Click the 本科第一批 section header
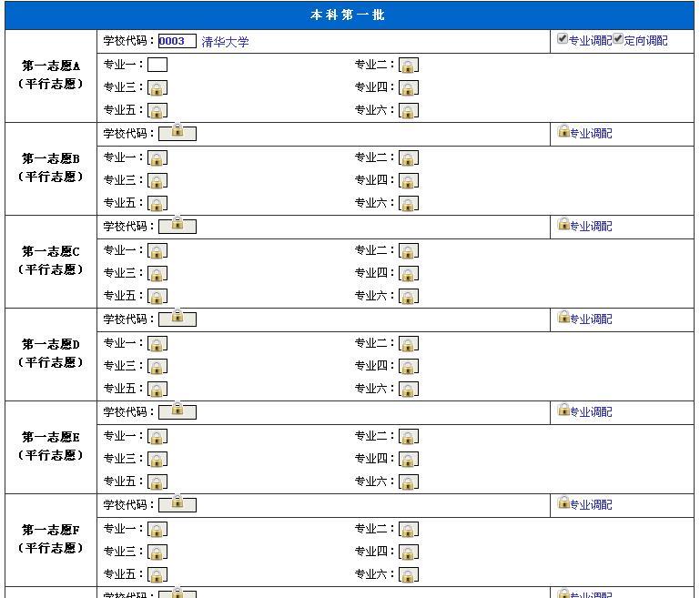Viewport: 700px width, 598px height. [x=348, y=15]
